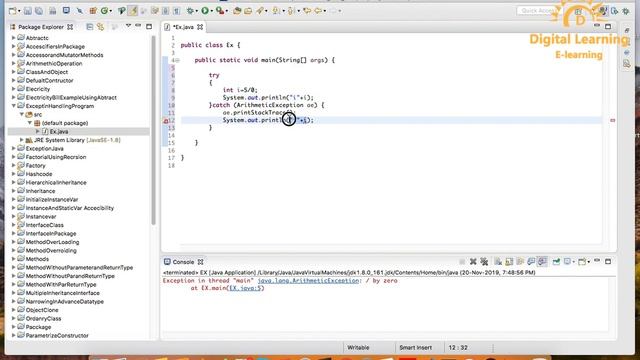Click the New Java Package icon
The height and width of the screenshot is (360, 640).
[93, 11]
